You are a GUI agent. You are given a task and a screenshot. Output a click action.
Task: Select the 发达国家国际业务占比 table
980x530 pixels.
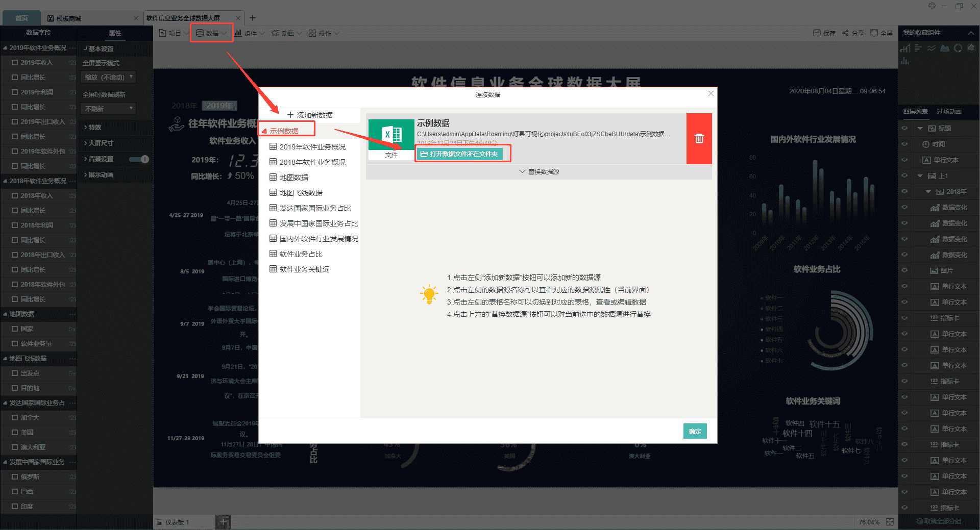310,208
